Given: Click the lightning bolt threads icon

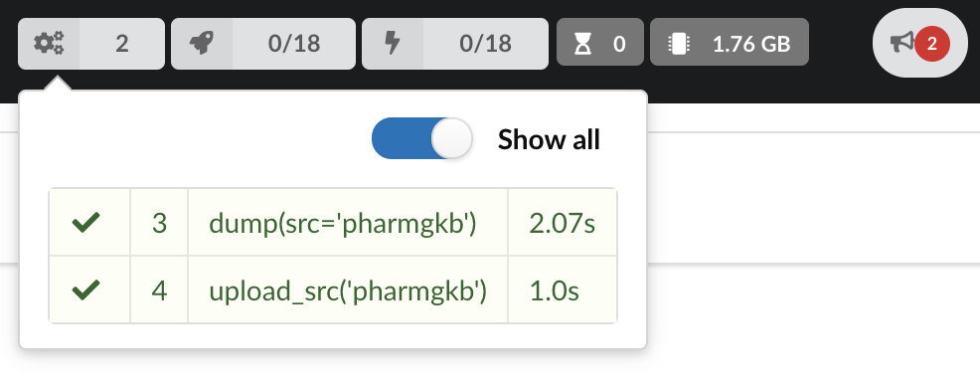Looking at the screenshot, I should [392, 43].
